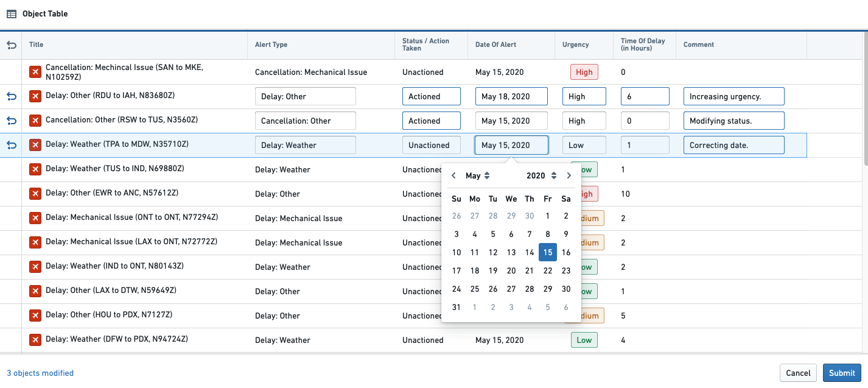This screenshot has height=388, width=868.
Task: Edit the date field showing May 18, 2020
Action: click(511, 96)
